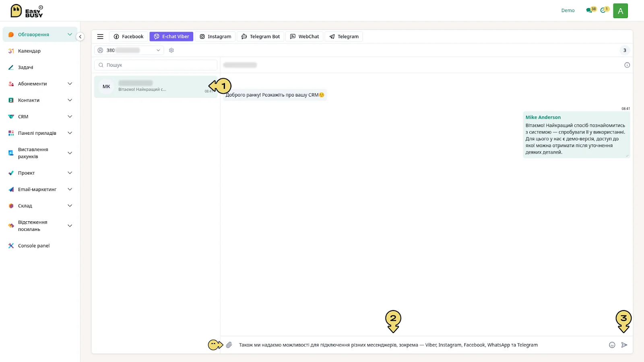
Task: Click the Склад box icon
Action: (11, 206)
